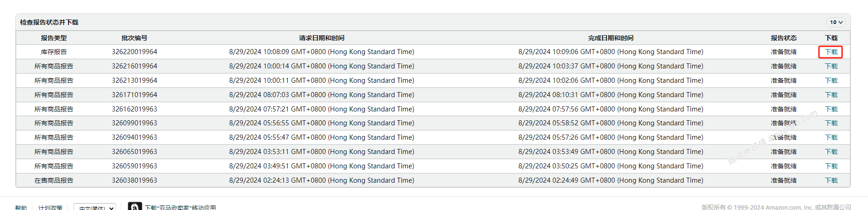The width and height of the screenshot is (868, 210).
Task: Click the Amazon Seller app icon
Action: point(135,207)
